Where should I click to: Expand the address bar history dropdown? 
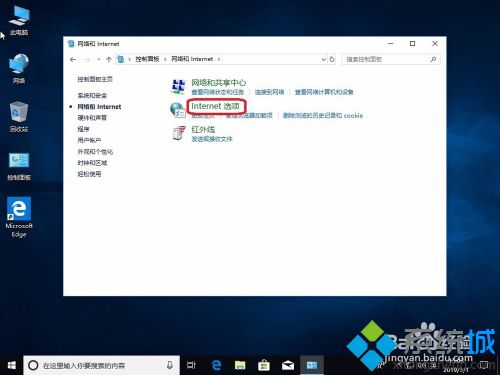[x=323, y=59]
